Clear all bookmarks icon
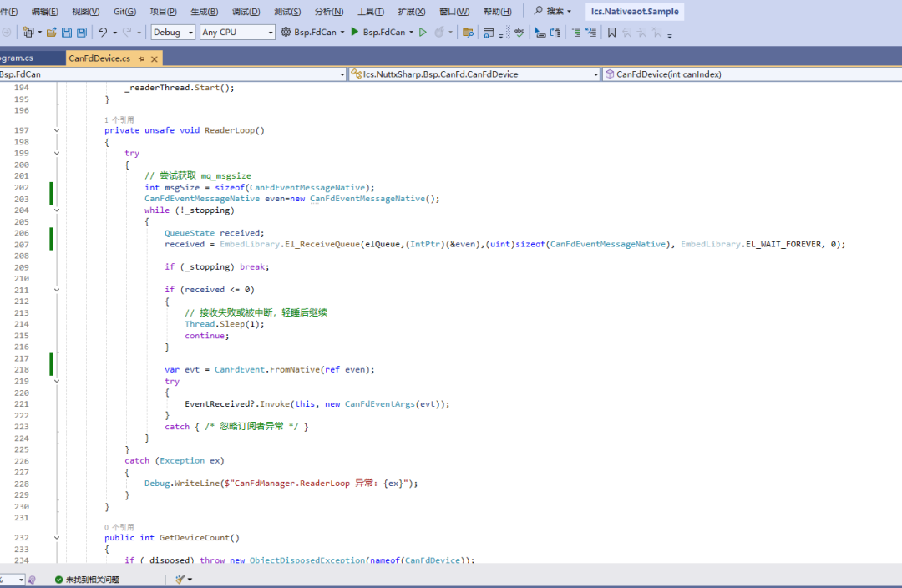 [x=657, y=33]
